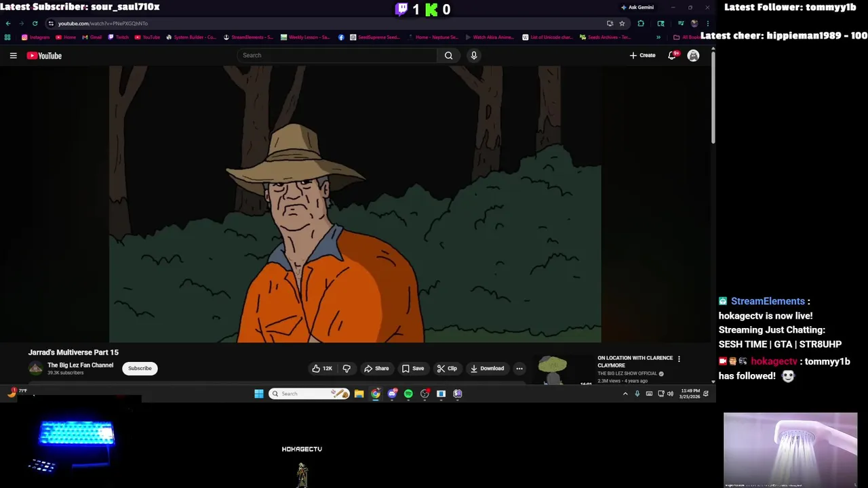This screenshot has width=868, height=488.
Task: Subscribe to The Big Lez Fan Channel
Action: [140, 369]
